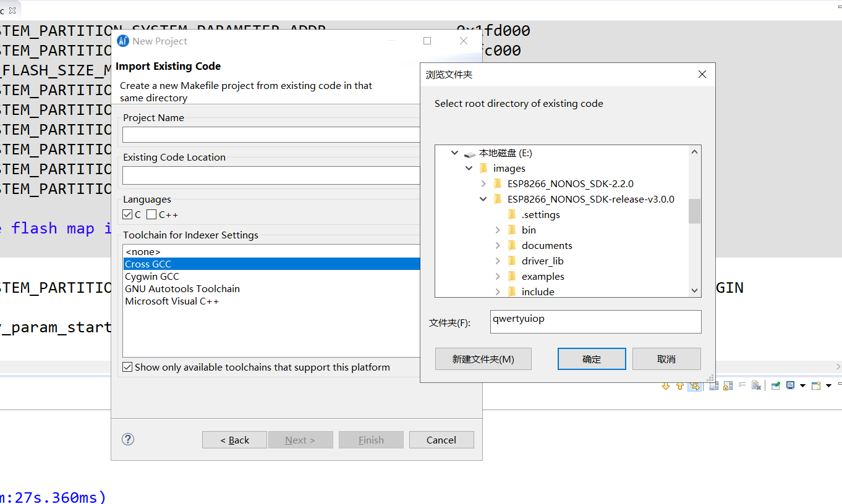Toggle Word Wrap icon in console toolbar
This screenshot has width=842, height=504.
coord(742,385)
